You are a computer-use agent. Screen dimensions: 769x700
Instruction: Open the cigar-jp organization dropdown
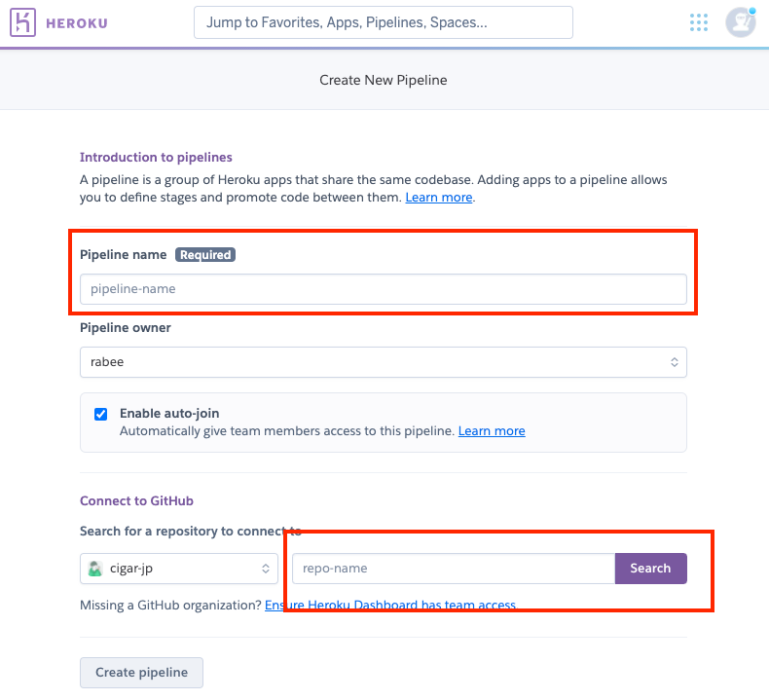[179, 569]
